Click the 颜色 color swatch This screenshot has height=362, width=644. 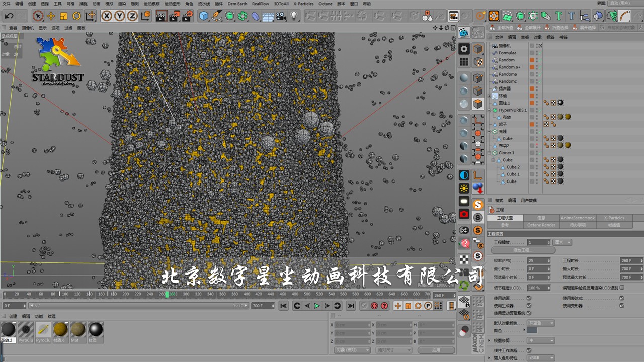(x=532, y=330)
